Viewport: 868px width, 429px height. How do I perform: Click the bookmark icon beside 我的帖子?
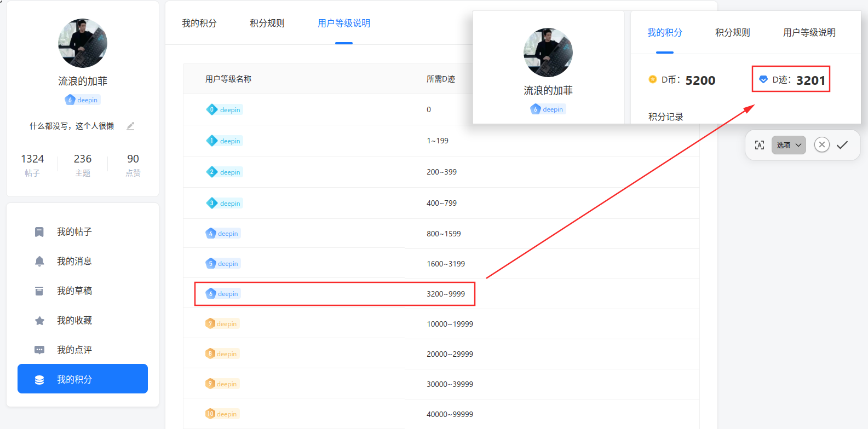pyautogui.click(x=39, y=232)
